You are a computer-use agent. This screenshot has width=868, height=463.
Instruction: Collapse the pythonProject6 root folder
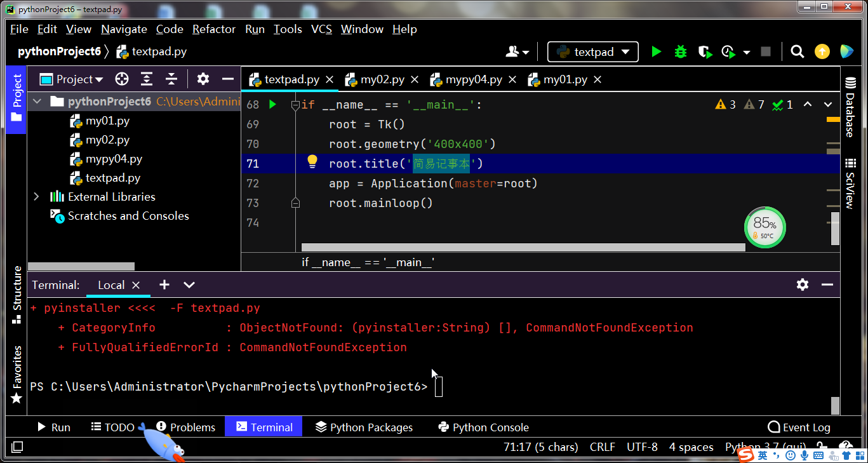tap(37, 101)
